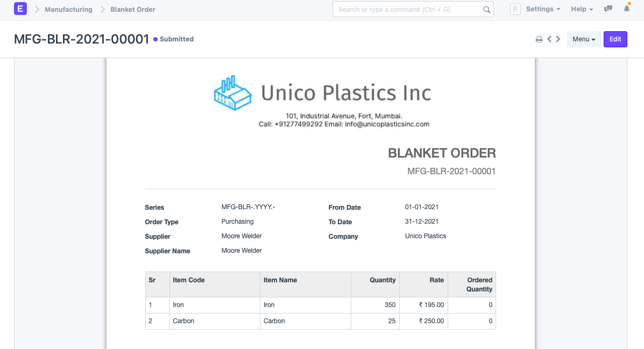Click the Iron ordered quantity 0 cell
Viewport: 644px width, 349px height.
472,305
